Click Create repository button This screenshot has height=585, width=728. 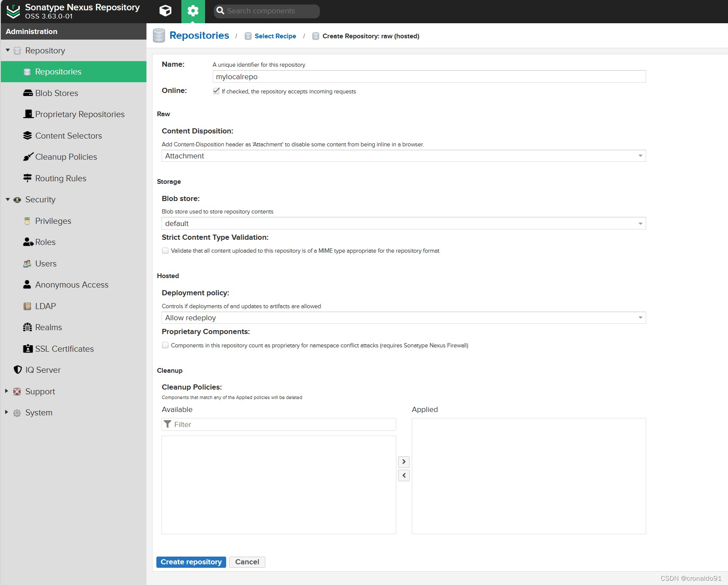[191, 562]
